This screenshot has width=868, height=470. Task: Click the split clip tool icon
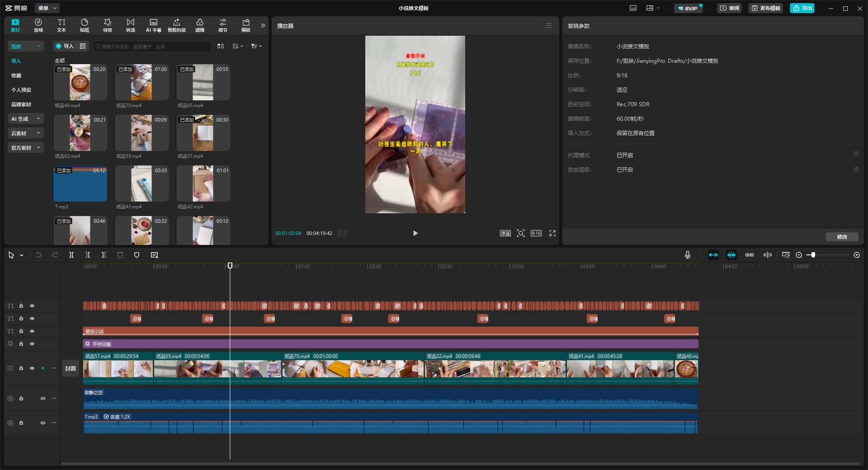click(x=71, y=255)
